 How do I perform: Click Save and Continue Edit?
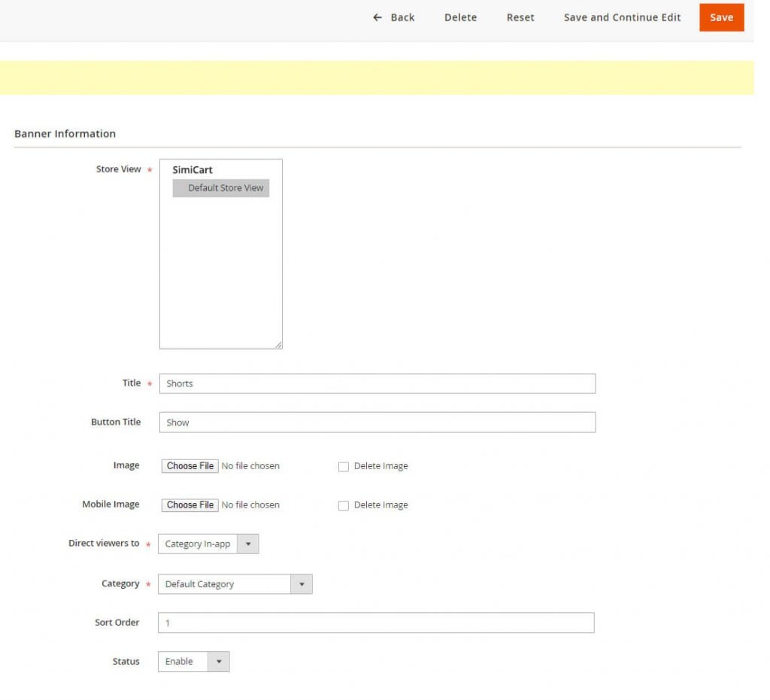tap(622, 18)
